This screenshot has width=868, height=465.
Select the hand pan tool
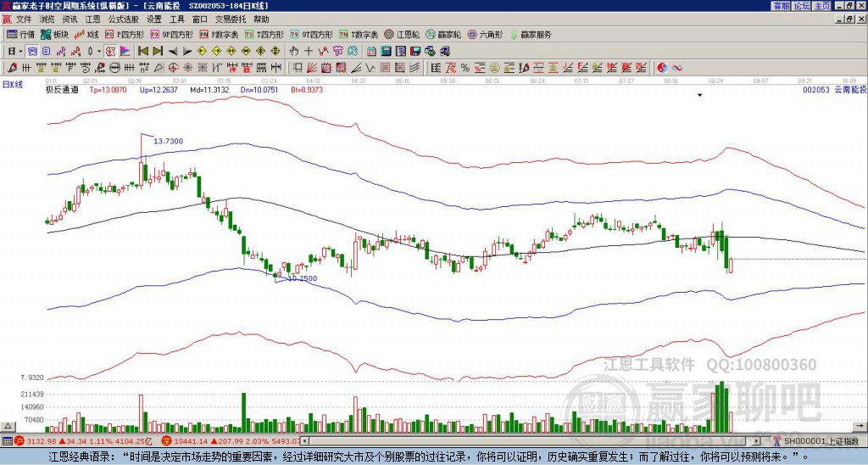click(x=294, y=52)
